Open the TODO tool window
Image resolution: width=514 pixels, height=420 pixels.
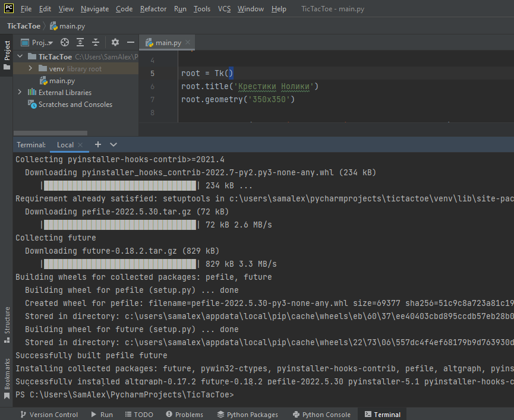[x=139, y=415]
